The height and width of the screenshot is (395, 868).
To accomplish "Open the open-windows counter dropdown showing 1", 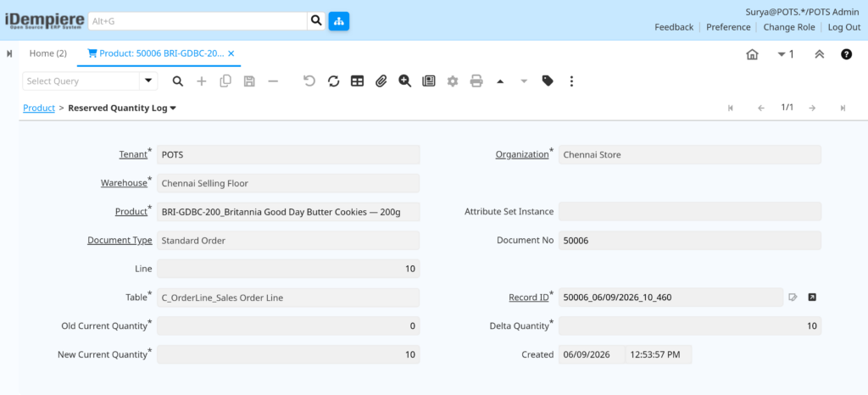I will [786, 54].
